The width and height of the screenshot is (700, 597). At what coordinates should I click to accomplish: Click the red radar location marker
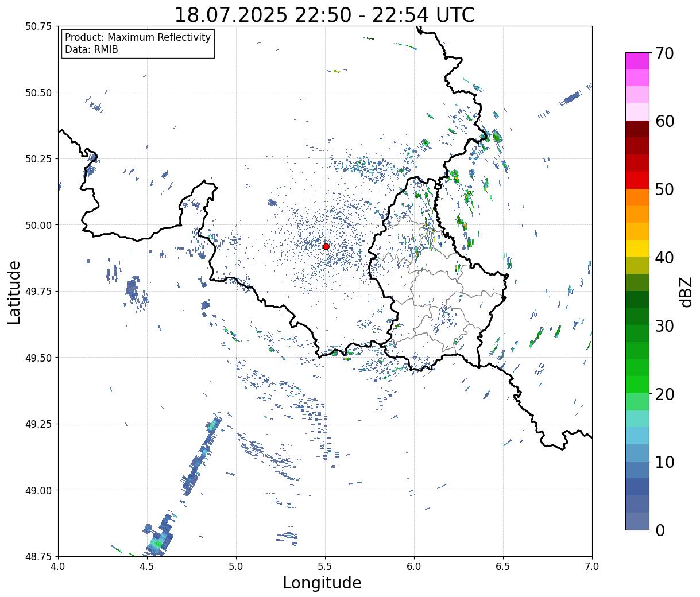point(326,246)
